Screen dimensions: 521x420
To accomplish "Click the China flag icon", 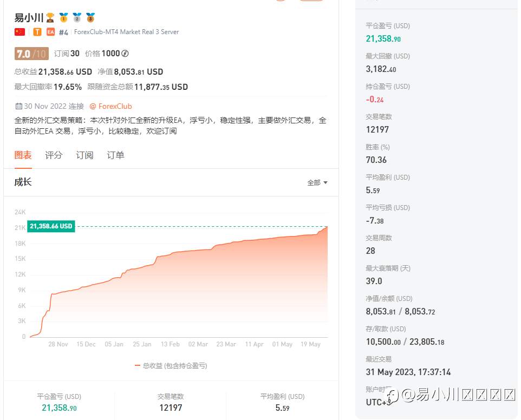I will (x=19, y=32).
